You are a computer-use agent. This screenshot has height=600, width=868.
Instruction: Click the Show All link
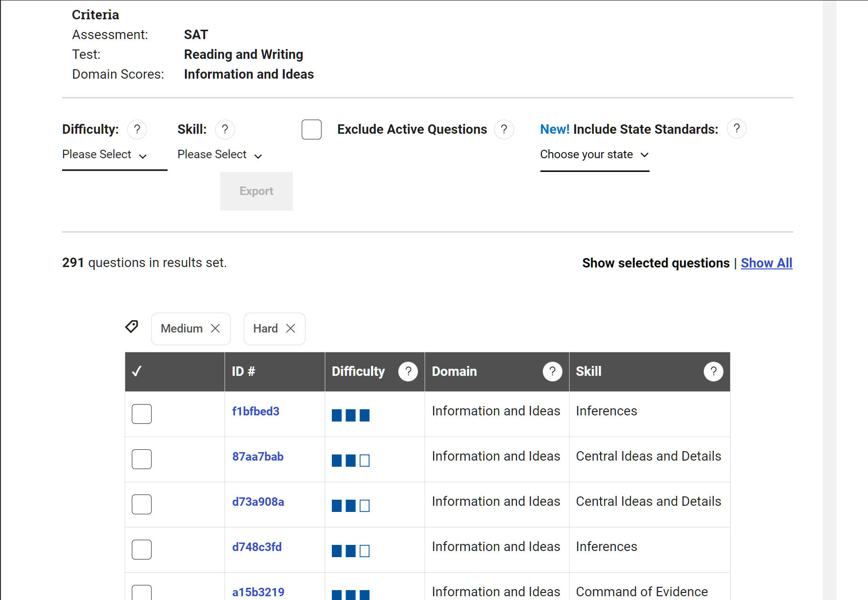(x=766, y=263)
